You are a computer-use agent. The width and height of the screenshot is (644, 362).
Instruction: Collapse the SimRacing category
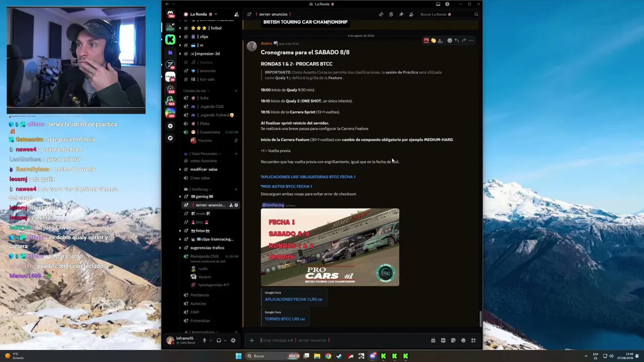(197, 189)
